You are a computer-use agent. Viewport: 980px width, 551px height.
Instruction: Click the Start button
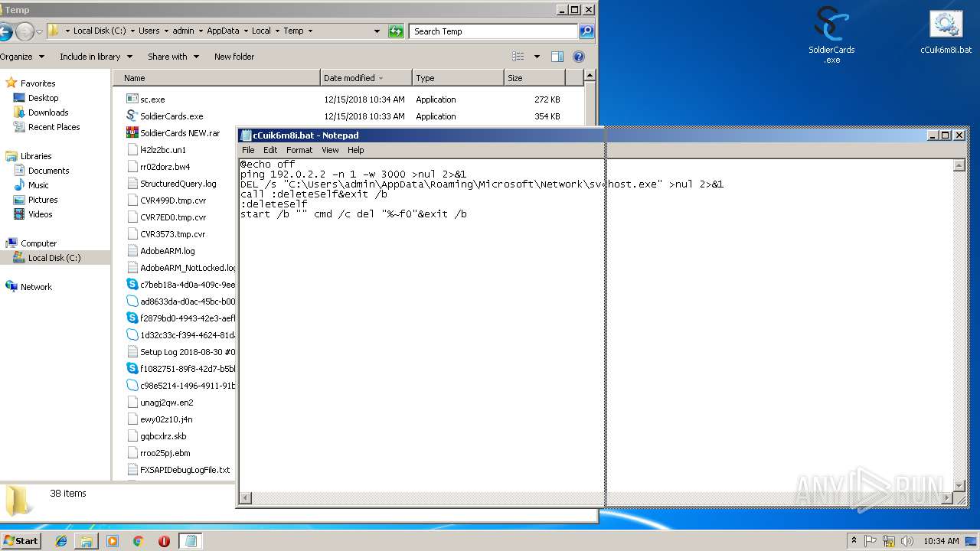click(21, 541)
